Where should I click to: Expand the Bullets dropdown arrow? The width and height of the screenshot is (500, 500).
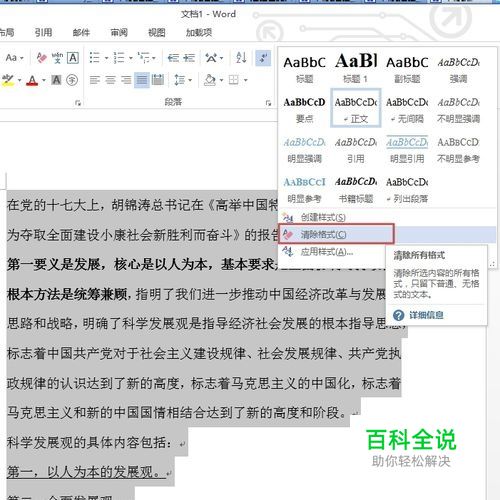point(106,58)
